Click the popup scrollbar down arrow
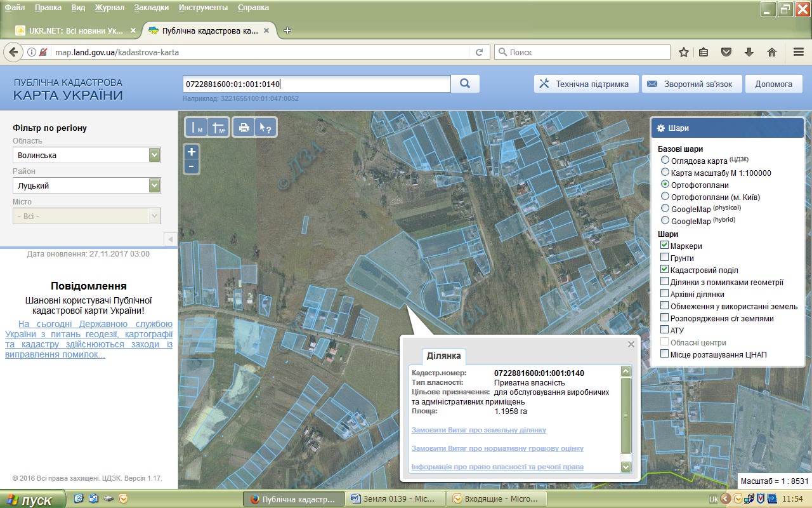This screenshot has width=812, height=508. pos(626,467)
